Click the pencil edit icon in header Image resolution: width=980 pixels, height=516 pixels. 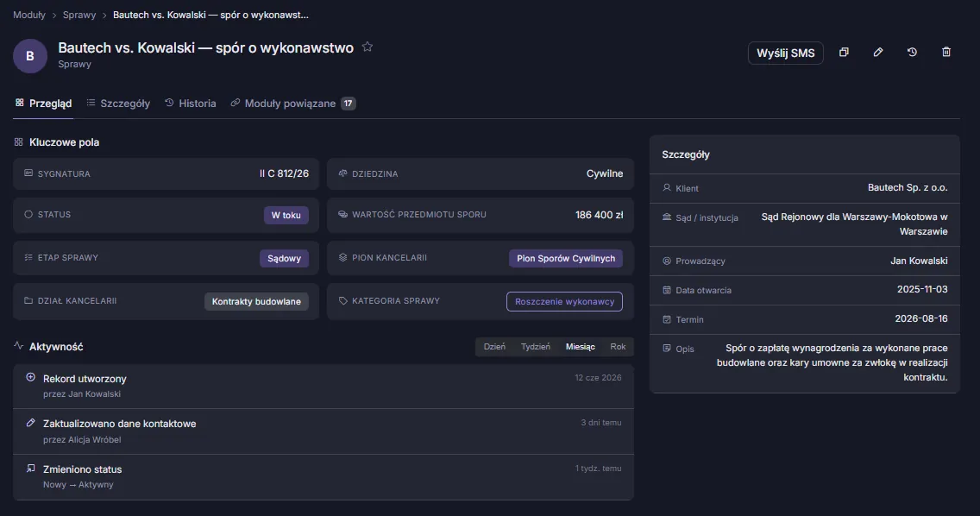tap(878, 53)
